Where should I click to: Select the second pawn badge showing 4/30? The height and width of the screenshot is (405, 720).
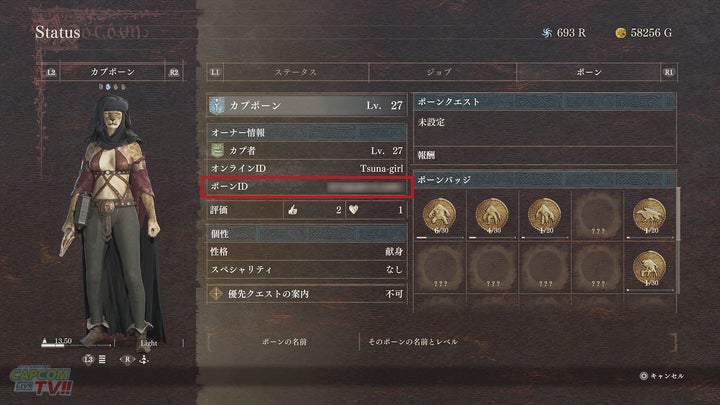pos(492,215)
